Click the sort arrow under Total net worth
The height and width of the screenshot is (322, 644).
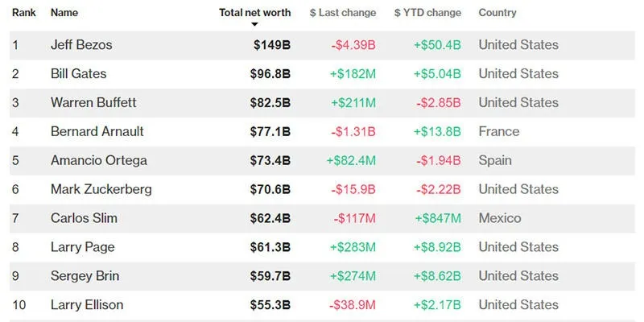point(255,24)
